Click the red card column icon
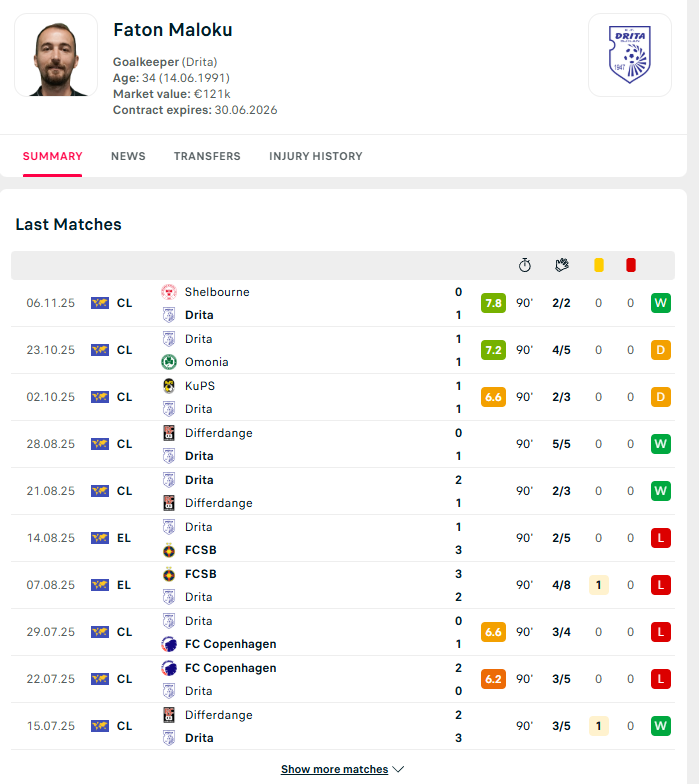This screenshot has height=784, width=699. point(630,265)
